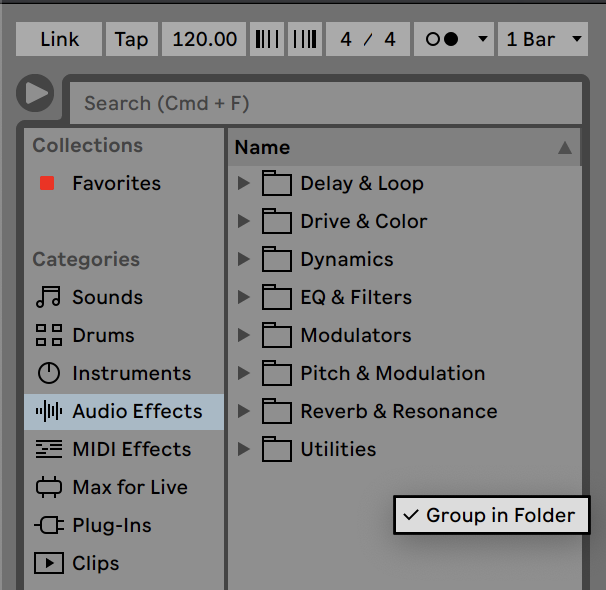Click the phase nudge down button
Screen dimensions: 606x590
pos(267,39)
